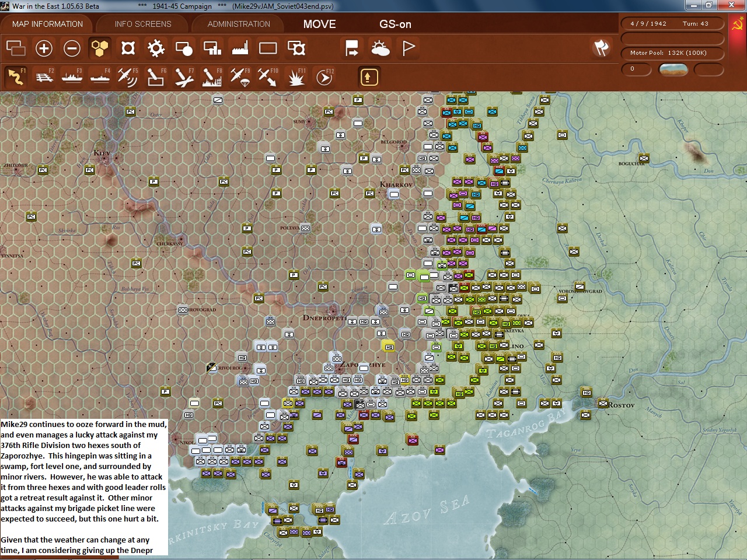Open the Map Information tab
Image resolution: width=747 pixels, height=560 pixels.
[47, 24]
